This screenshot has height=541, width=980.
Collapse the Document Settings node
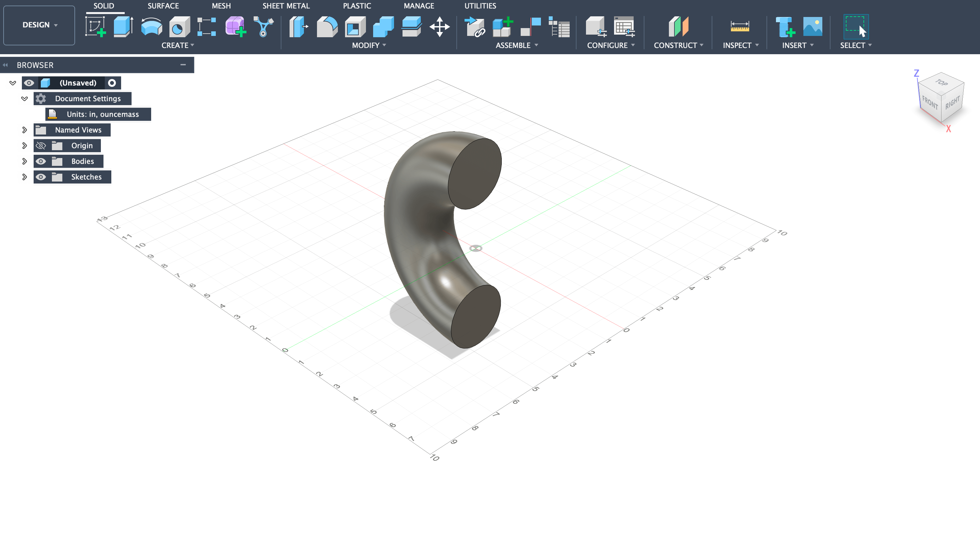click(24, 99)
